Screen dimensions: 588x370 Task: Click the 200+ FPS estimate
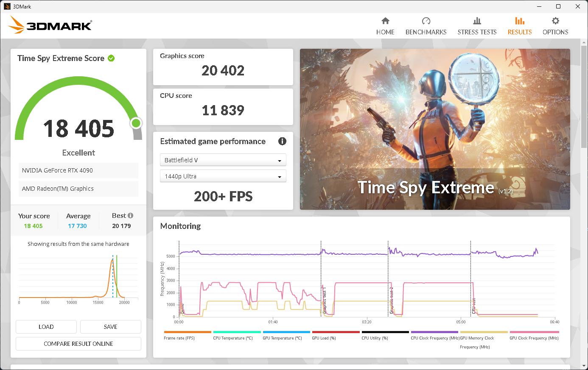223,196
